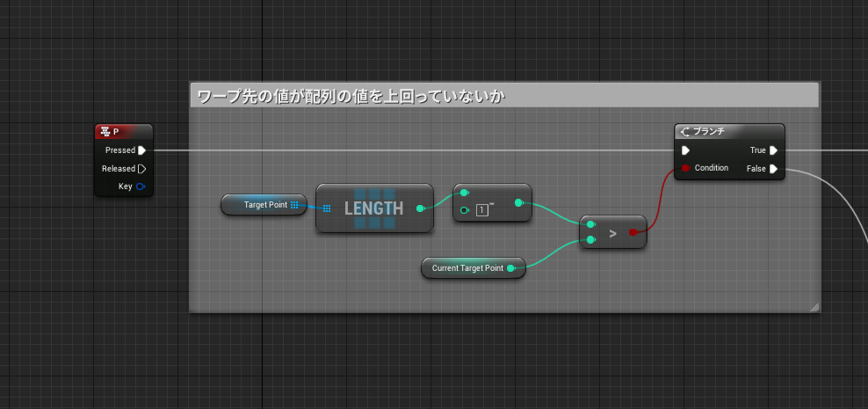
Task: Click the comment box corner resize handle
Action: pos(814,306)
